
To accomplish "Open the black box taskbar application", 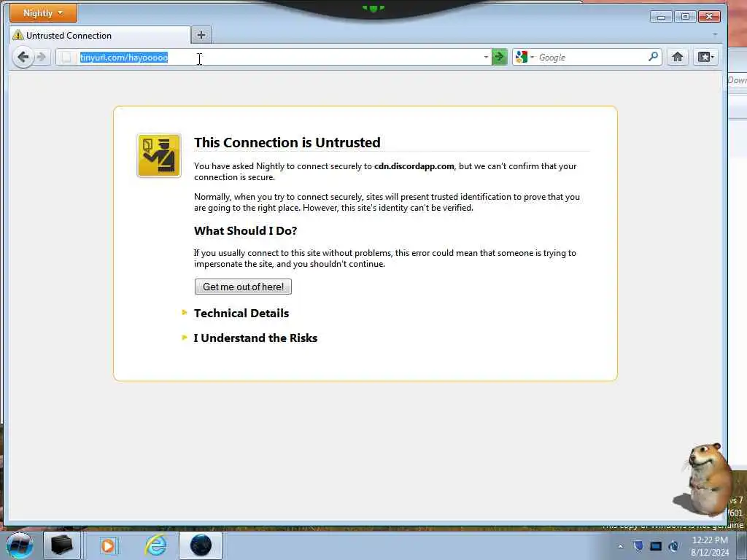I will [x=62, y=545].
